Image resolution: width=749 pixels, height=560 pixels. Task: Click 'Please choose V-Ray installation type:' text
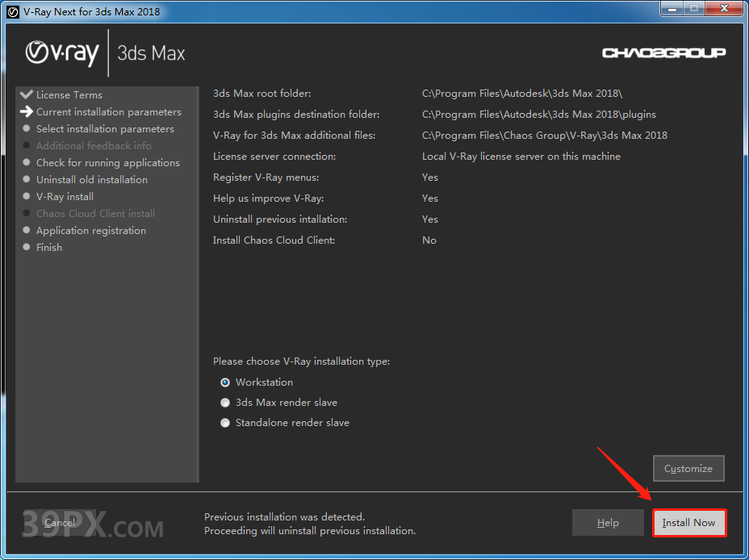pos(301,361)
